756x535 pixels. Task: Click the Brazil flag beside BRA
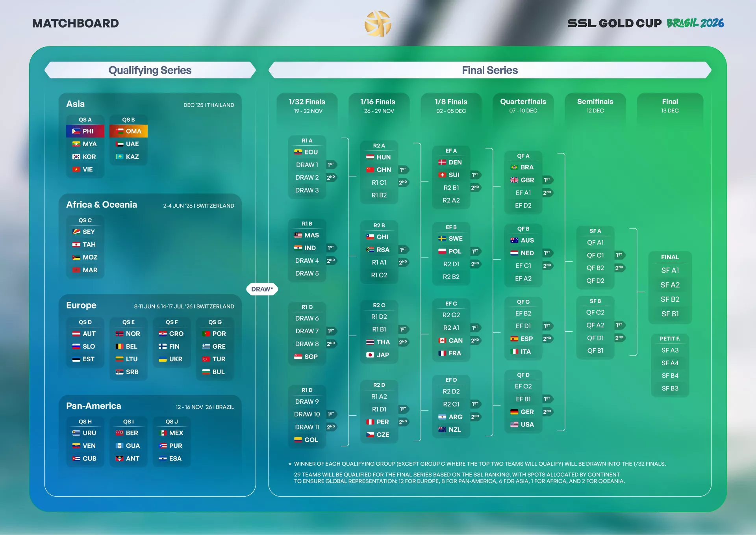click(514, 167)
